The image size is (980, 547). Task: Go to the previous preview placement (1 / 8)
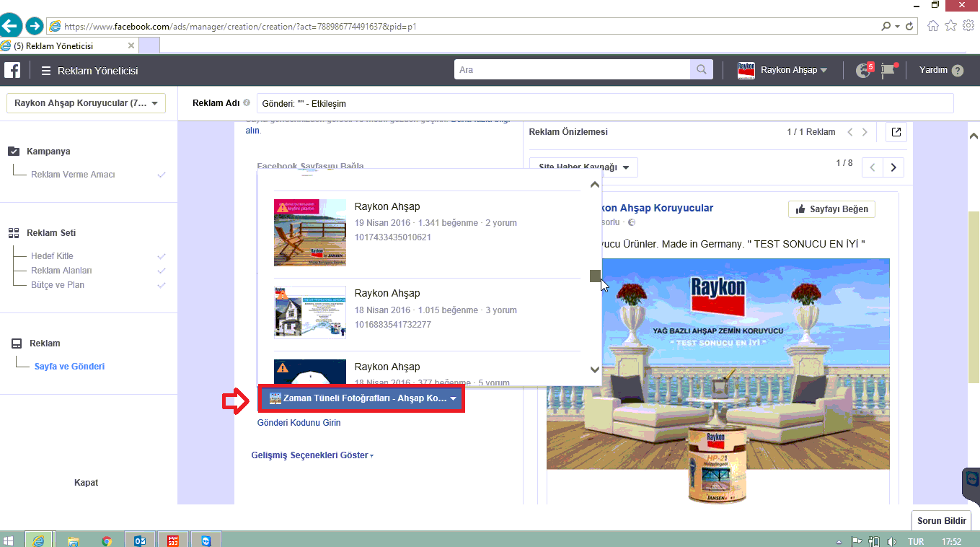[x=873, y=167]
